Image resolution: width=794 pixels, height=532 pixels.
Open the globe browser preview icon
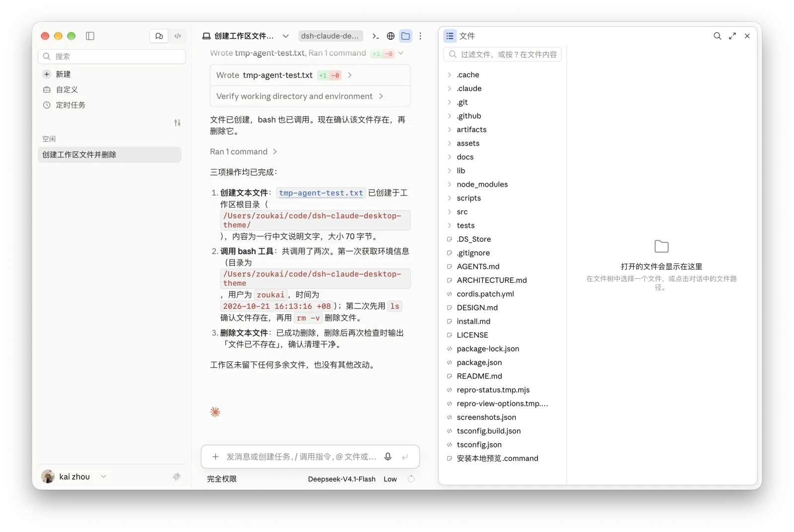point(391,36)
